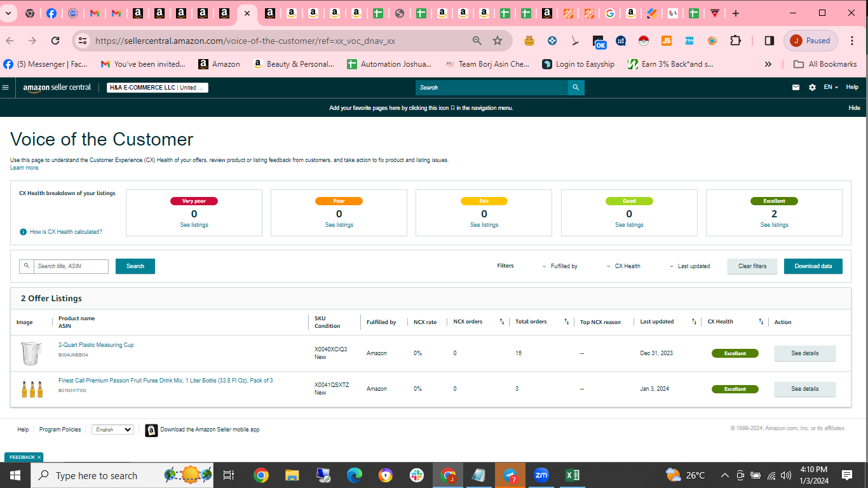The width and height of the screenshot is (868, 488).
Task: Open the All Bookmarks folder
Action: pyautogui.click(x=825, y=64)
